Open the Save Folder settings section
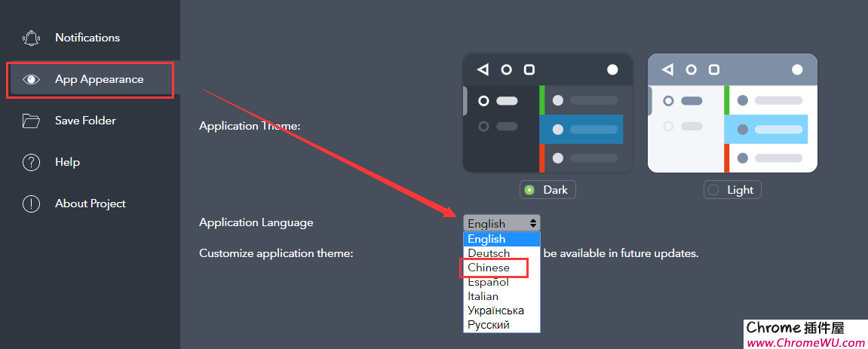This screenshot has width=868, height=349. click(x=85, y=121)
